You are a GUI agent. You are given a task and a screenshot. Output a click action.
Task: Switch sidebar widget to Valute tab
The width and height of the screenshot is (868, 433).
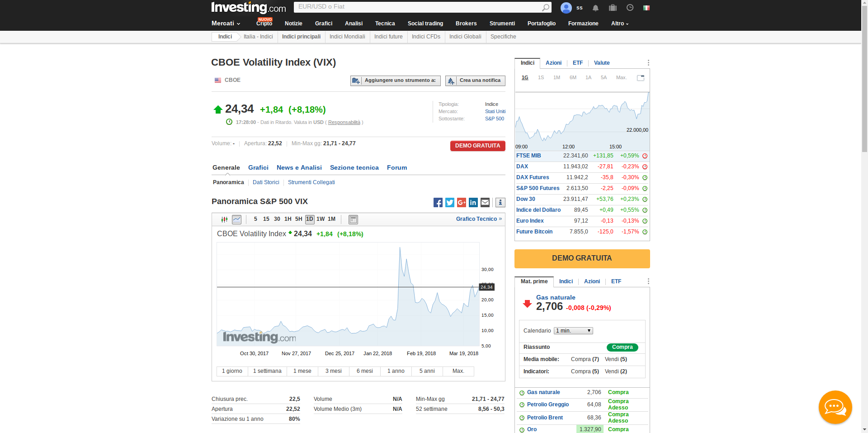[602, 63]
